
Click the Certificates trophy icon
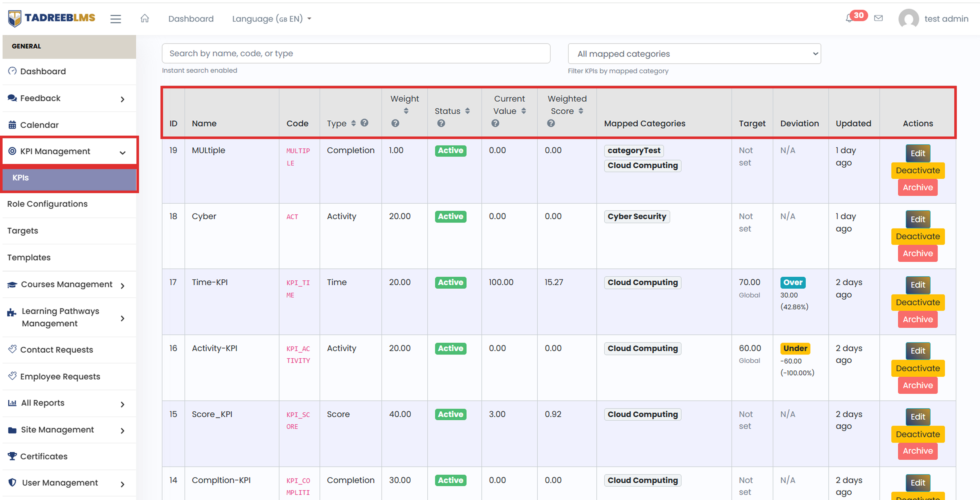click(x=12, y=456)
